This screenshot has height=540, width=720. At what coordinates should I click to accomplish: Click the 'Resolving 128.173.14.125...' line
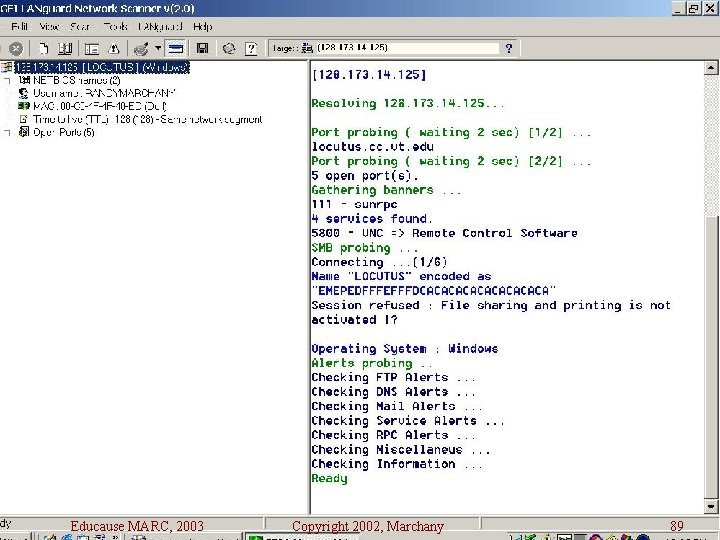coord(408,103)
